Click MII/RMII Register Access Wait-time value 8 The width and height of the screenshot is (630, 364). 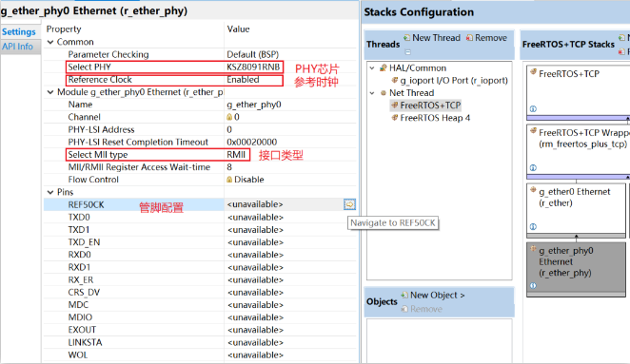click(229, 167)
